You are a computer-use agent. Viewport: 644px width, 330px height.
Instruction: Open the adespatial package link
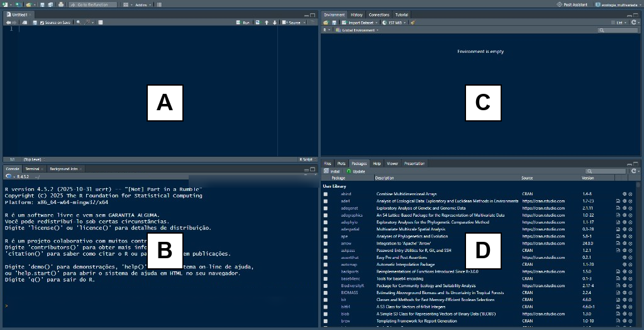pyautogui.click(x=350, y=229)
